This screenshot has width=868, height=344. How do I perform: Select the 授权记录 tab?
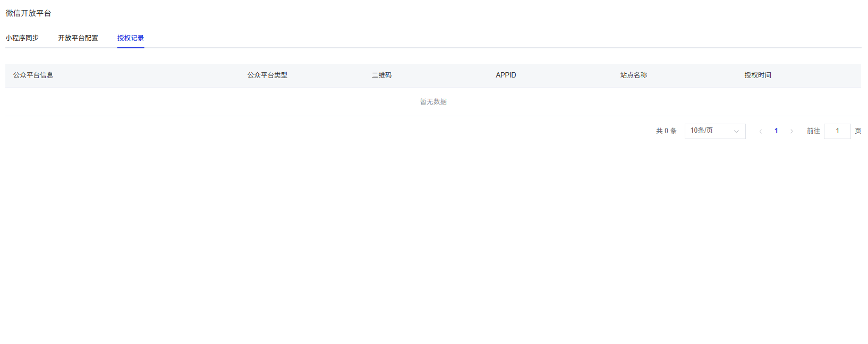131,38
